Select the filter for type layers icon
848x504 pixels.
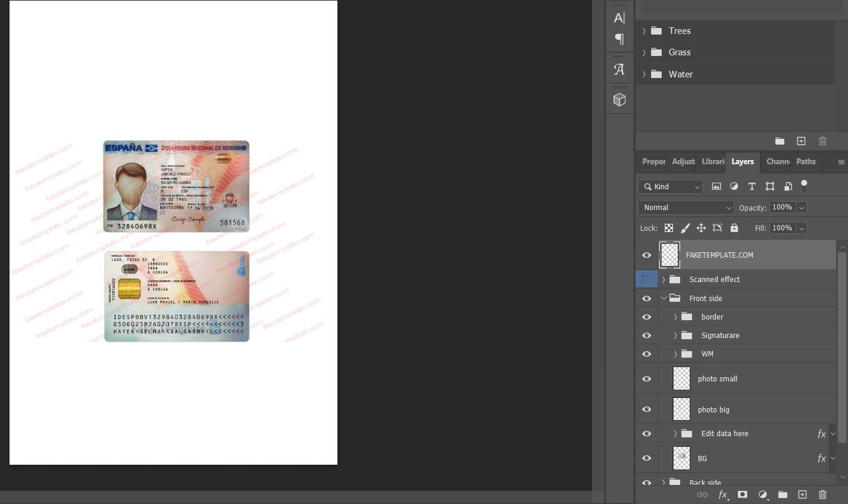752,186
